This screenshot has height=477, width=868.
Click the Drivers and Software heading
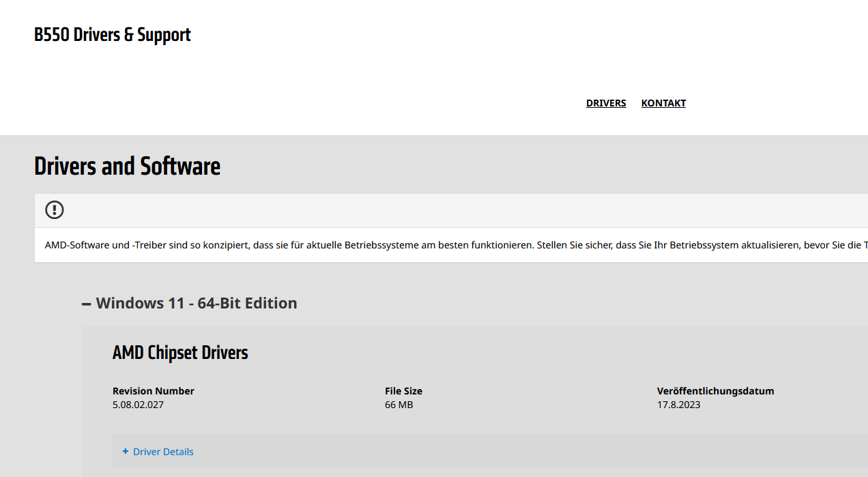(x=128, y=166)
